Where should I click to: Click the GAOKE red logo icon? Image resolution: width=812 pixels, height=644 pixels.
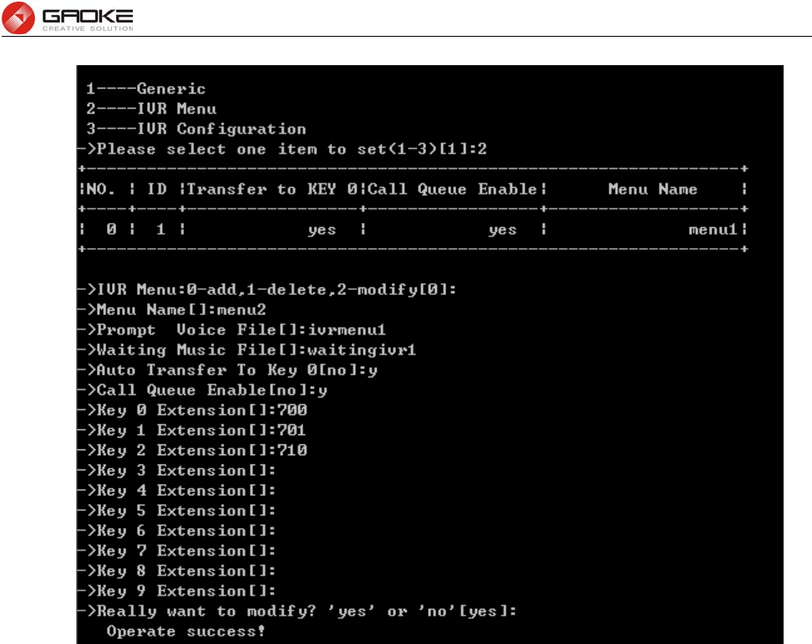(x=18, y=18)
